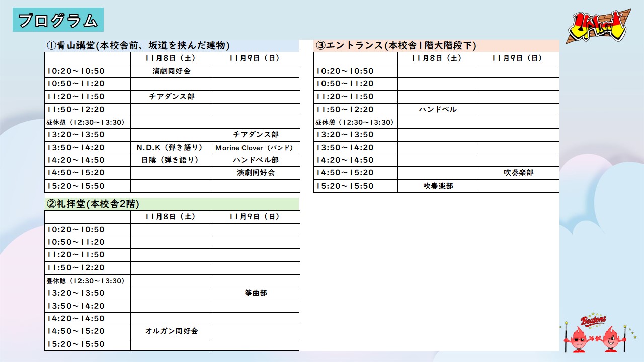Click the ハンドベル部 cell in 青山講堂 table
This screenshot has height=362, width=644.
tap(255, 160)
